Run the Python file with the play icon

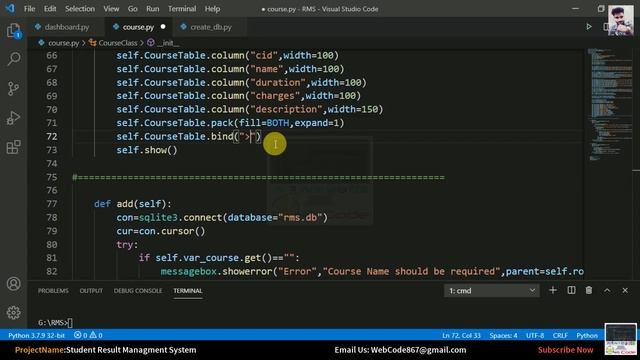click(589, 27)
